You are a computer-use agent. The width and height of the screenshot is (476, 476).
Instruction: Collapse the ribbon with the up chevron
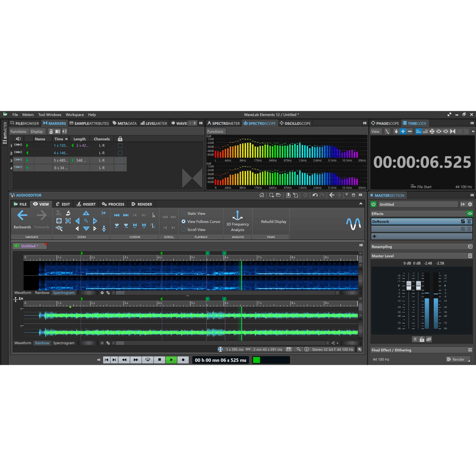click(361, 204)
